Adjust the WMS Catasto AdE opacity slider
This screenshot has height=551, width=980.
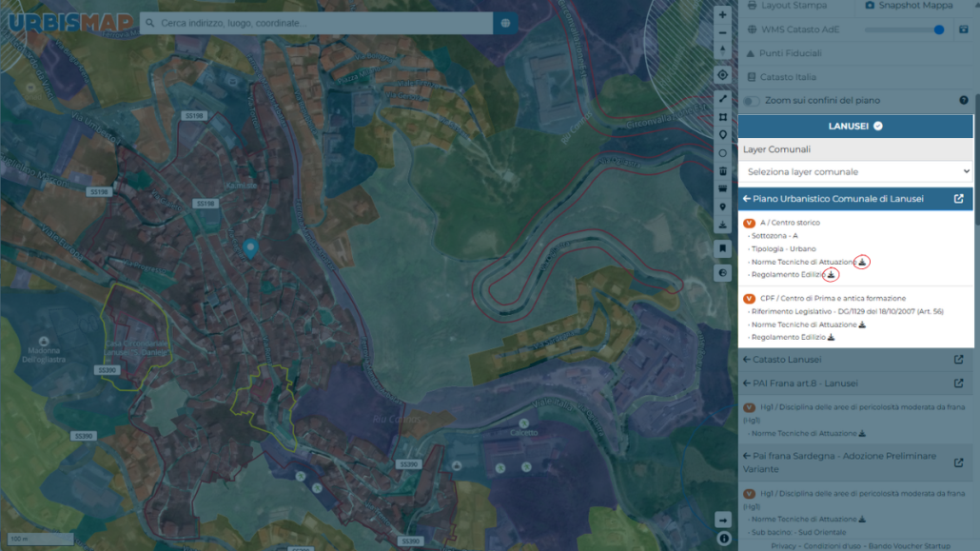click(905, 30)
